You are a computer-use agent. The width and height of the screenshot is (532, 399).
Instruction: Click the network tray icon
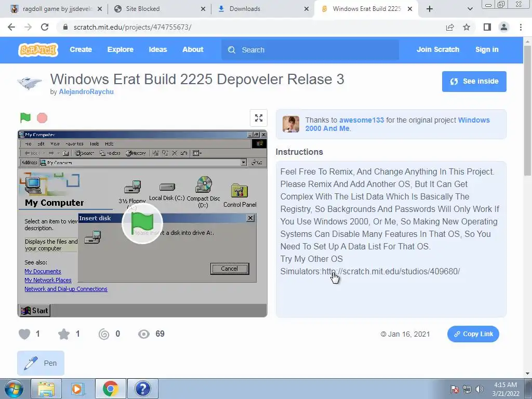click(x=467, y=389)
